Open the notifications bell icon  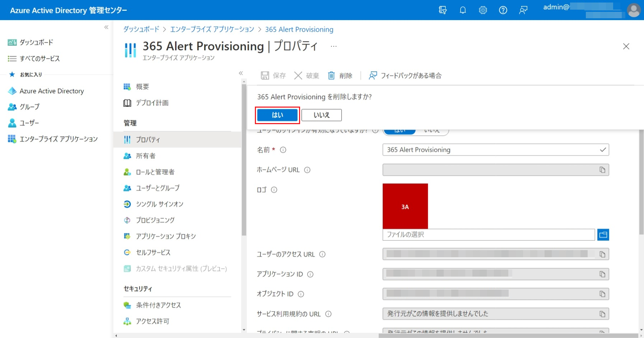coord(463,10)
